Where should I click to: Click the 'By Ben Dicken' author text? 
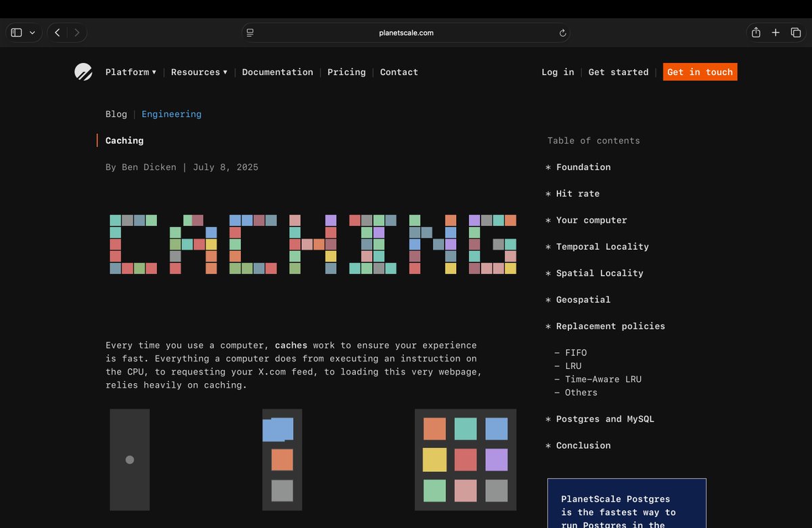141,167
